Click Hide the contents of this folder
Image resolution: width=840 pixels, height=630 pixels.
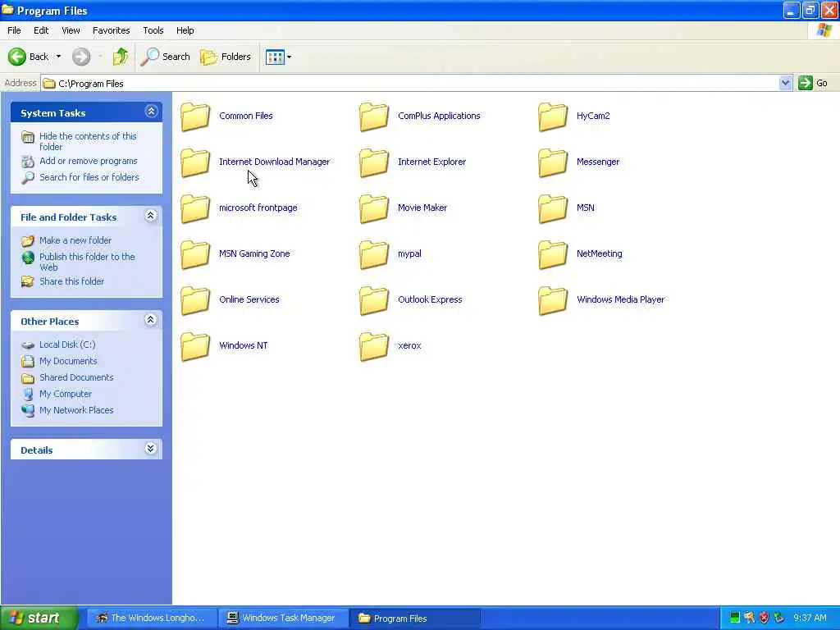pyautogui.click(x=88, y=141)
